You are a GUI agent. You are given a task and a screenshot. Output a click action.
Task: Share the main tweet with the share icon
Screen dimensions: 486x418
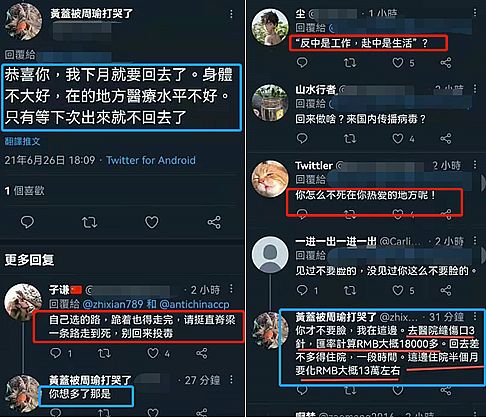214,222
